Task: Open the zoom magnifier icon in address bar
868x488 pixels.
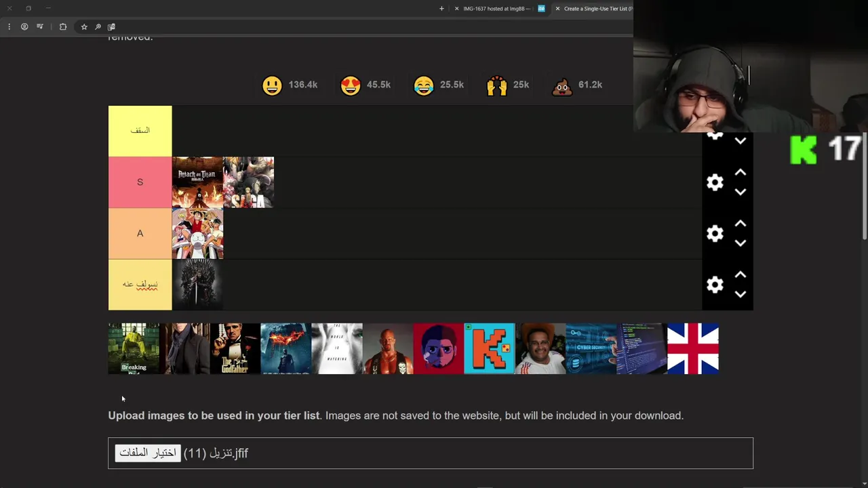Action: 98,26
